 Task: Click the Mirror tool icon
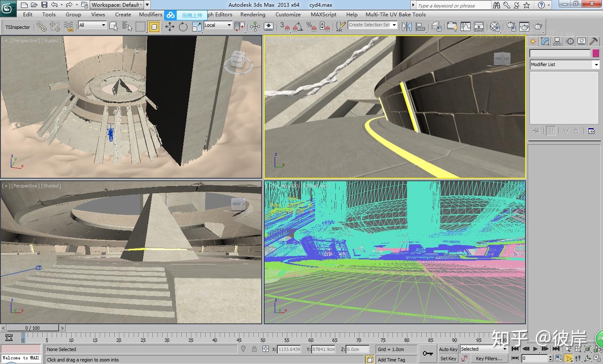click(406, 27)
